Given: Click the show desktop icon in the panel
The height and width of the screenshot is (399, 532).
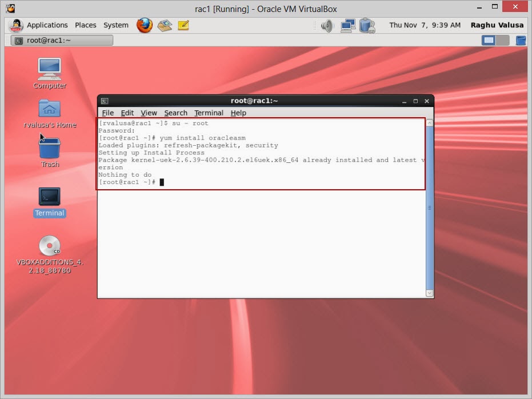Looking at the screenshot, I should pos(521,41).
